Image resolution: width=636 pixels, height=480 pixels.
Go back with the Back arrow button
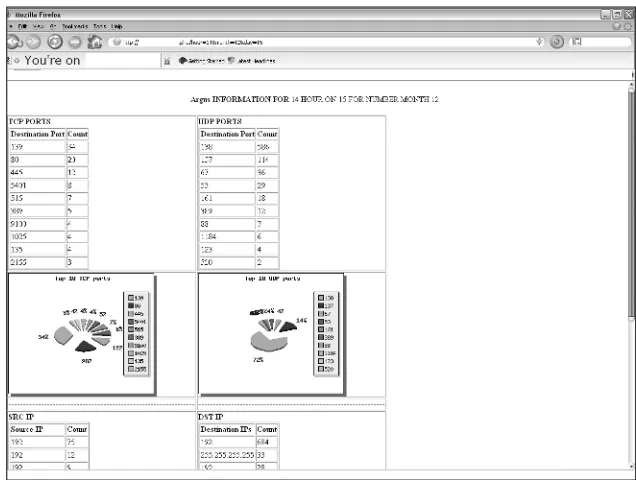pos(15,41)
